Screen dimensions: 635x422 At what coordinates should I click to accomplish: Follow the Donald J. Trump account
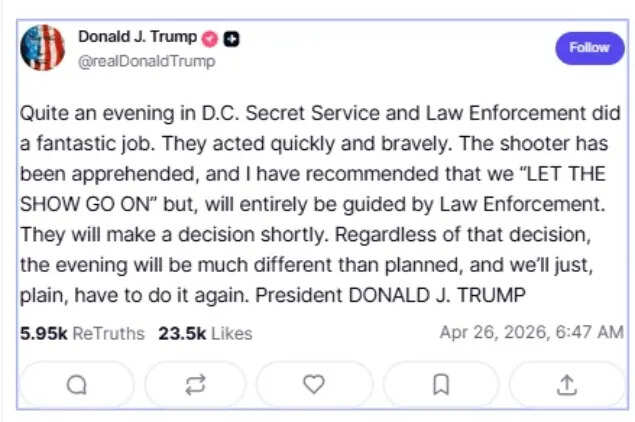pos(589,48)
